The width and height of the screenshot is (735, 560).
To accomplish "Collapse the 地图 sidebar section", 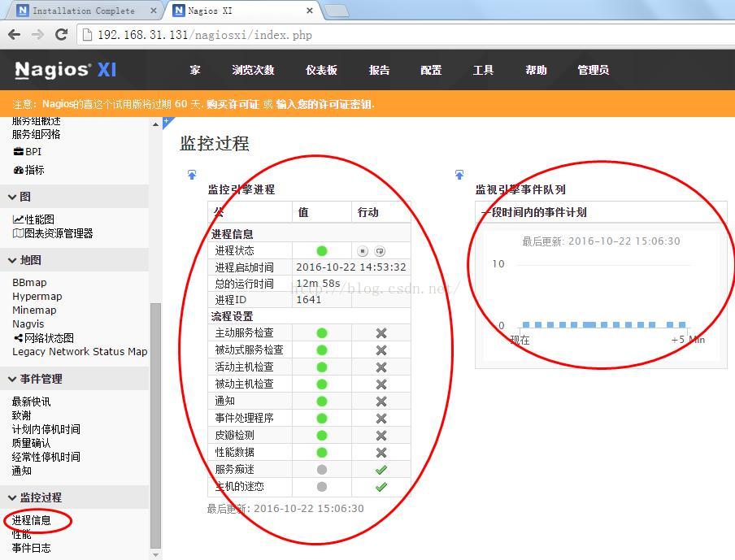I will (x=74, y=260).
